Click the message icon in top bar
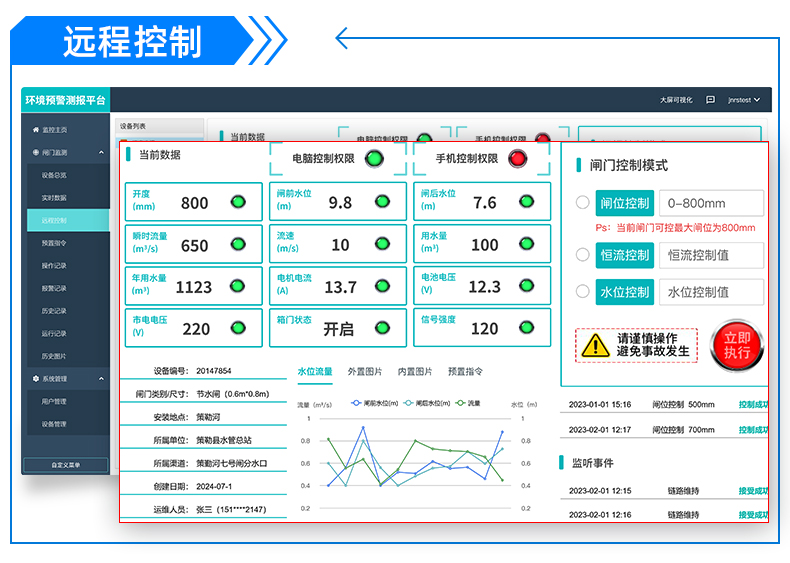Image resolution: width=790 pixels, height=563 pixels. 710,100
